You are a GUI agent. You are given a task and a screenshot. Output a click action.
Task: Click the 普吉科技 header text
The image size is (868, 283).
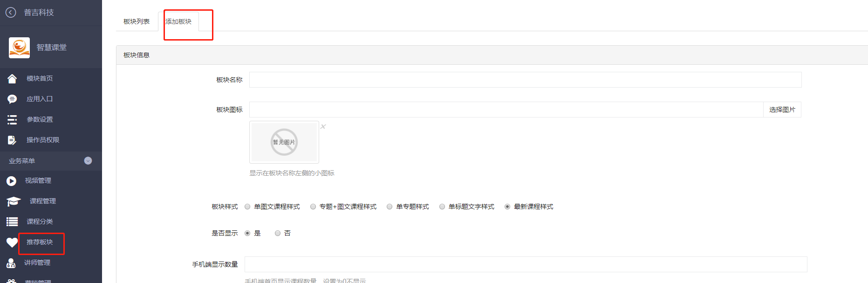point(39,13)
